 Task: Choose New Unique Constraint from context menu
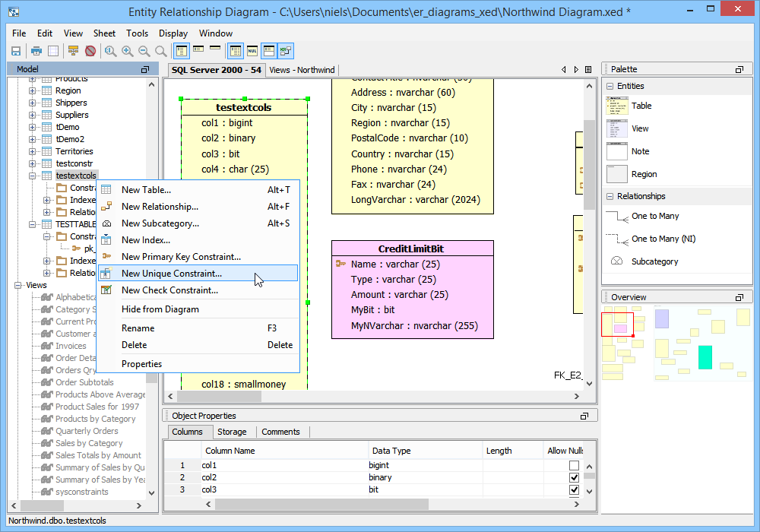[x=172, y=274]
